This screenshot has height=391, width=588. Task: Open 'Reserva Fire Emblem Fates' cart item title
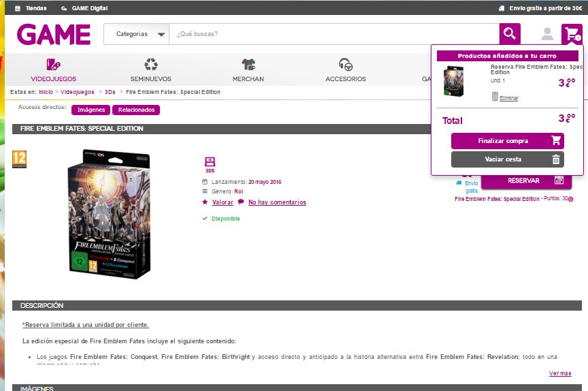536,69
